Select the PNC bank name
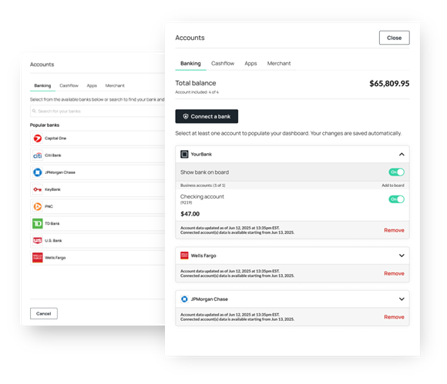The height and width of the screenshot is (384, 447). point(49,206)
